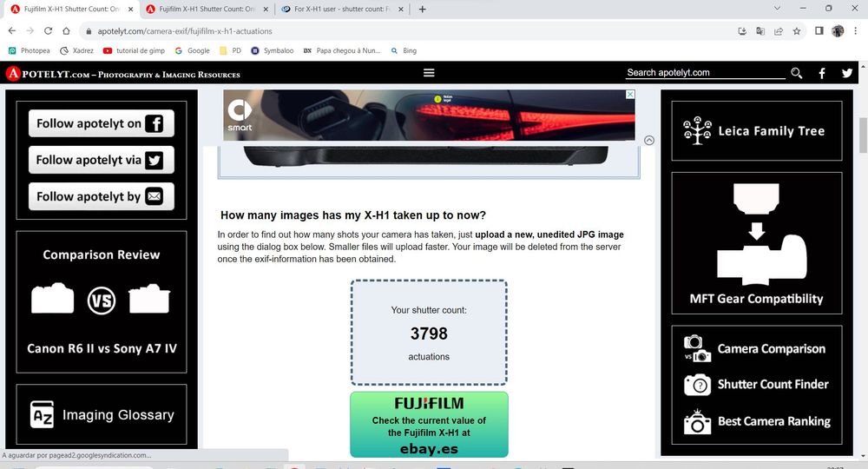The height and width of the screenshot is (469, 868).
Task: Click the '3798' shutter count value
Action: pos(429,334)
